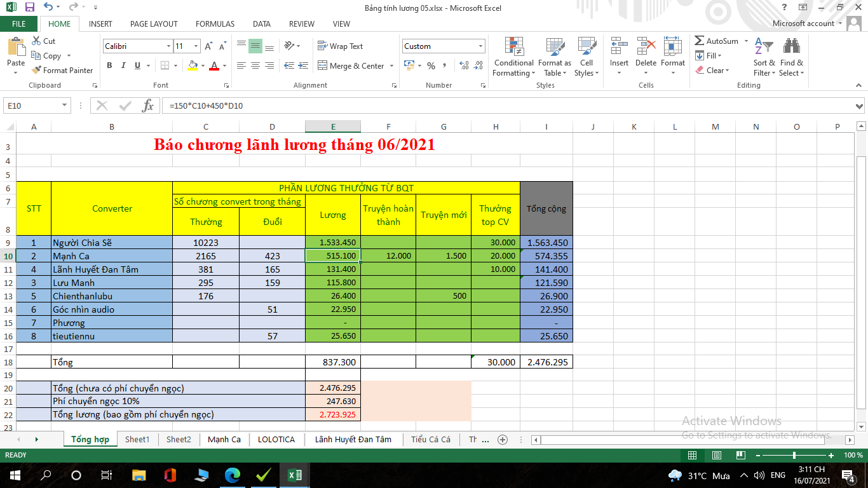This screenshot has width=868, height=488.
Task: Expand the Name Box dropdown arrow
Action: [65, 106]
